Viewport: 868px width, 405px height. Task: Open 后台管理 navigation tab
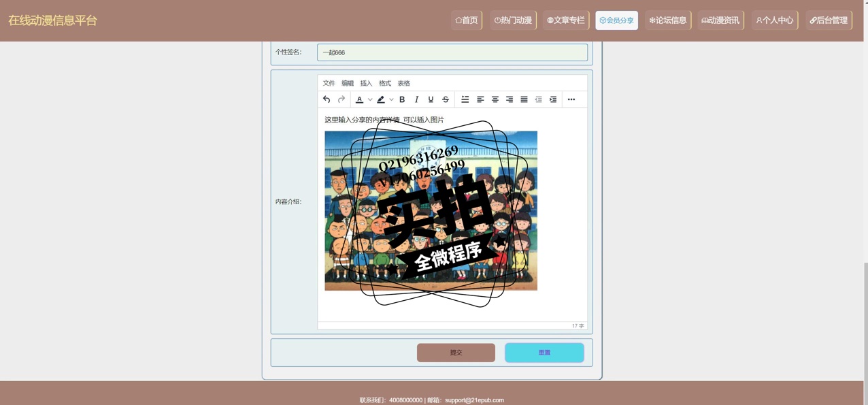tap(829, 20)
